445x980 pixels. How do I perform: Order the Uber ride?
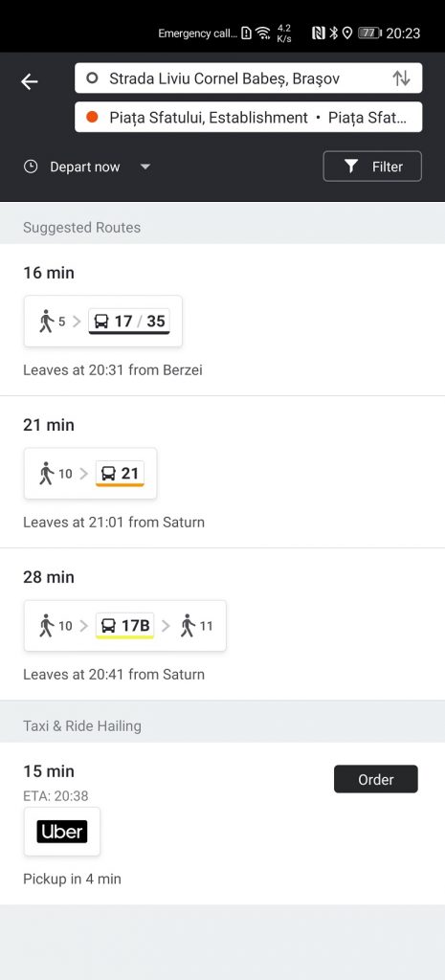(x=376, y=779)
